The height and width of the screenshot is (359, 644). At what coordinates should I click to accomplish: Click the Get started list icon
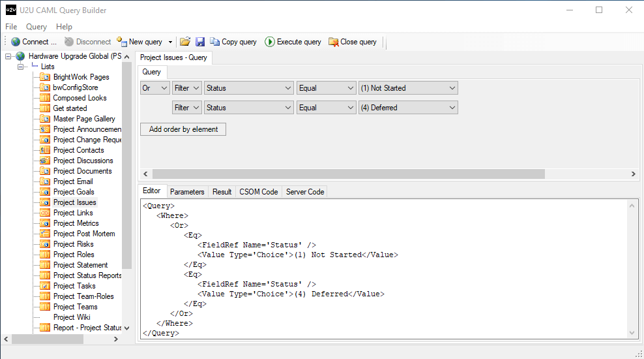[45, 108]
